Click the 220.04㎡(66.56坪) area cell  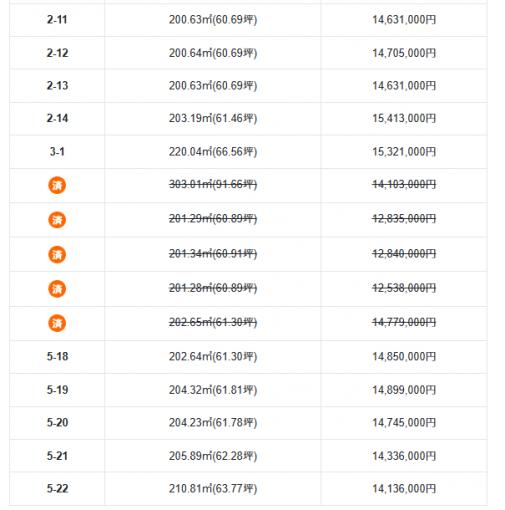pos(213,152)
